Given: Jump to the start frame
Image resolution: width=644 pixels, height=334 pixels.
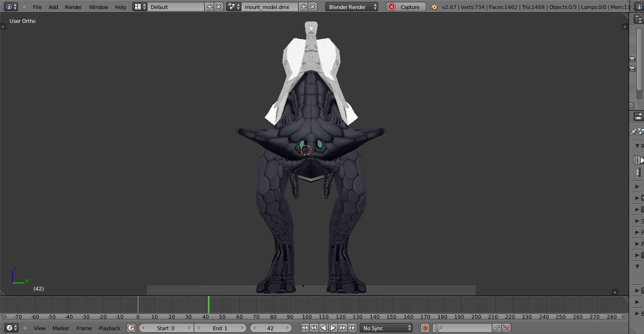Looking at the screenshot, I should (304, 328).
